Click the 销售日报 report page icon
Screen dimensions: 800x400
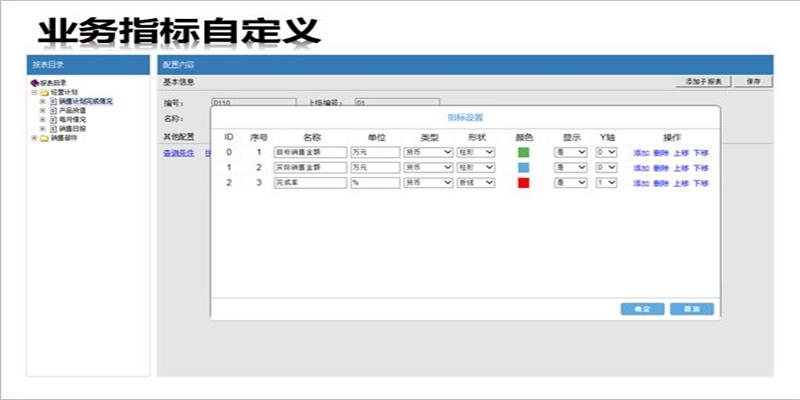point(54,129)
